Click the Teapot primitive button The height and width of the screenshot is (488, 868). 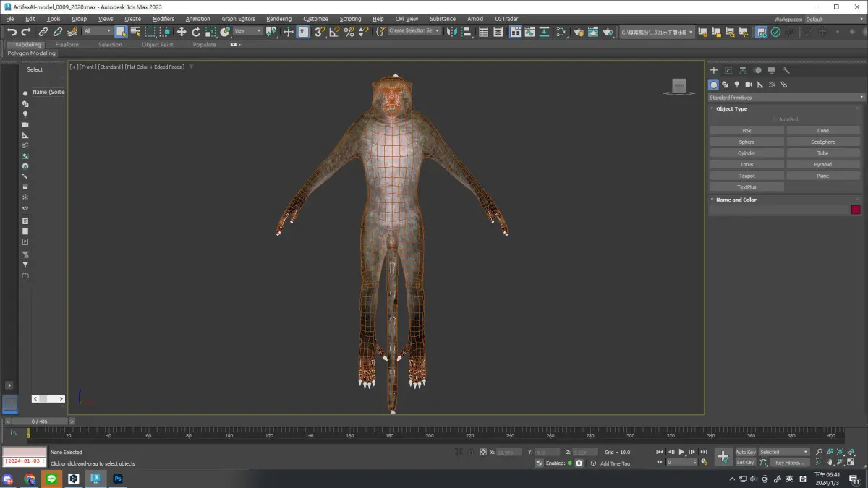[746, 176]
